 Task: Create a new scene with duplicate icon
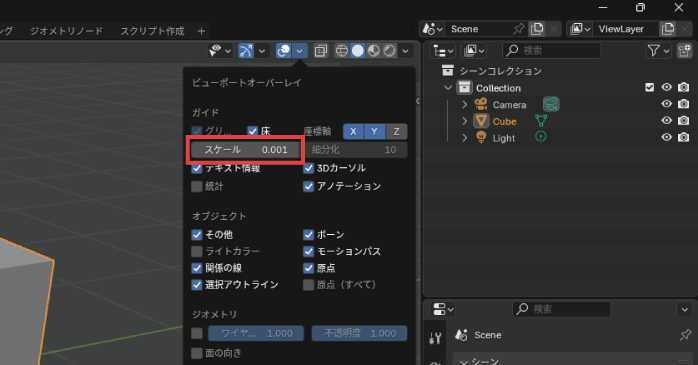pos(537,29)
